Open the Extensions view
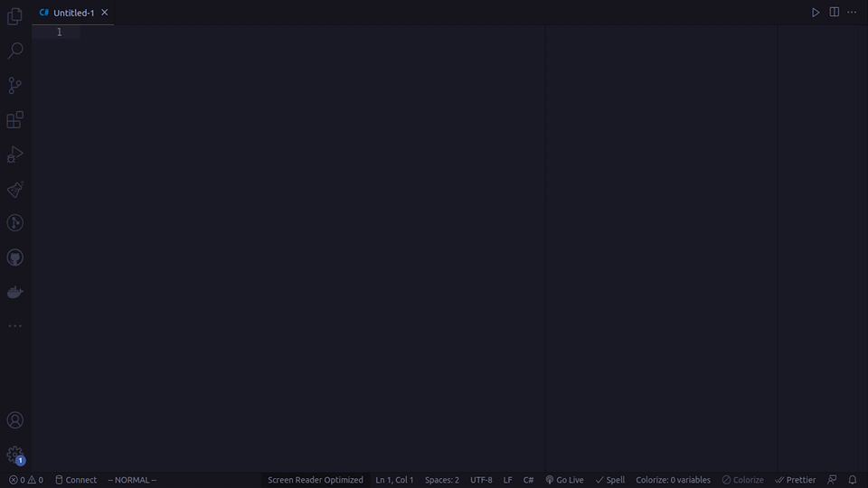This screenshot has width=868, height=488. [15, 119]
